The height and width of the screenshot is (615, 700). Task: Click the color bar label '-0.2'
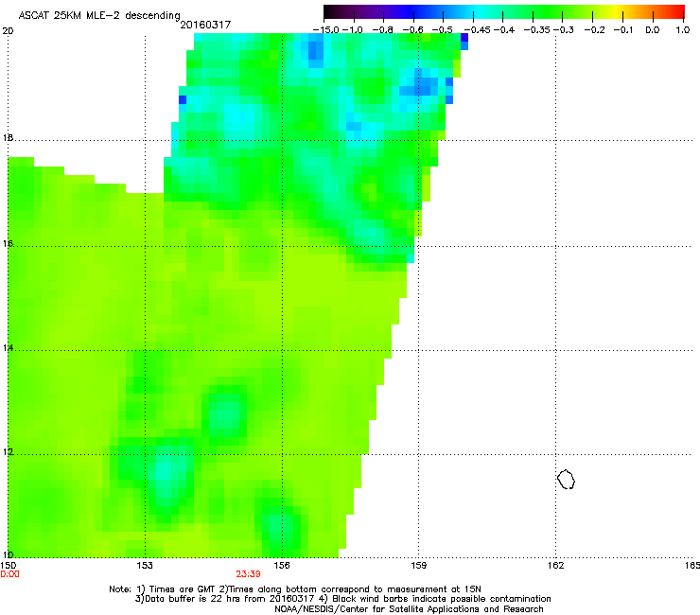click(x=595, y=30)
